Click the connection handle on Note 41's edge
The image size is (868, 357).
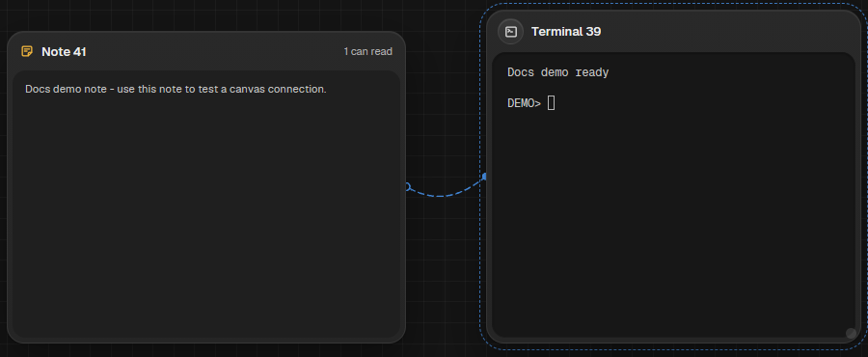407,187
